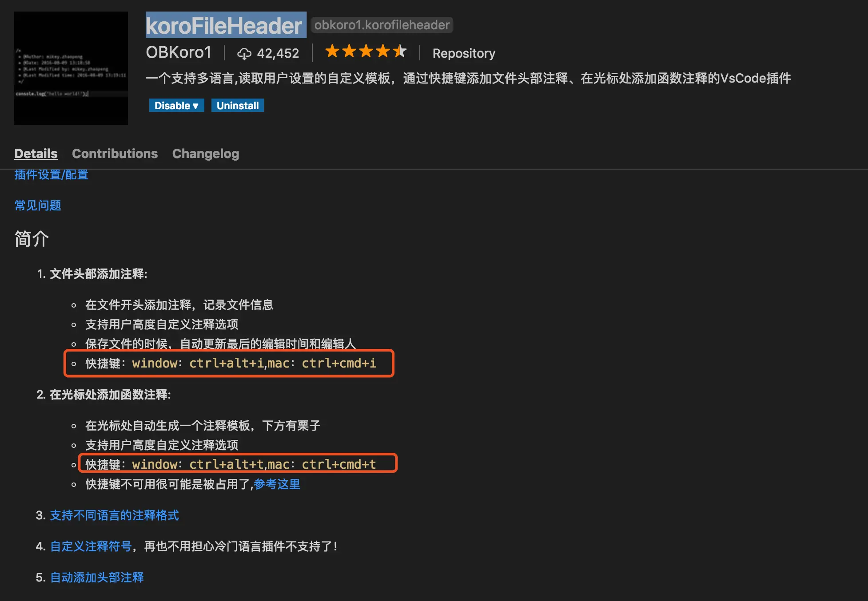Switch to the Contributions tab
Viewport: 868px width, 601px height.
click(115, 154)
